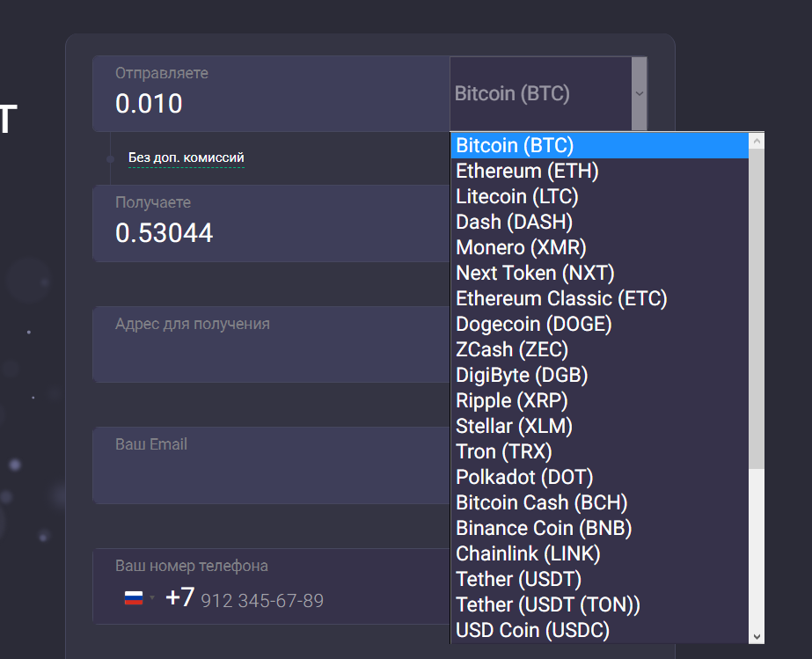Viewport: 812px width, 659px height.
Task: Open the phone country code flag selector
Action: click(139, 598)
